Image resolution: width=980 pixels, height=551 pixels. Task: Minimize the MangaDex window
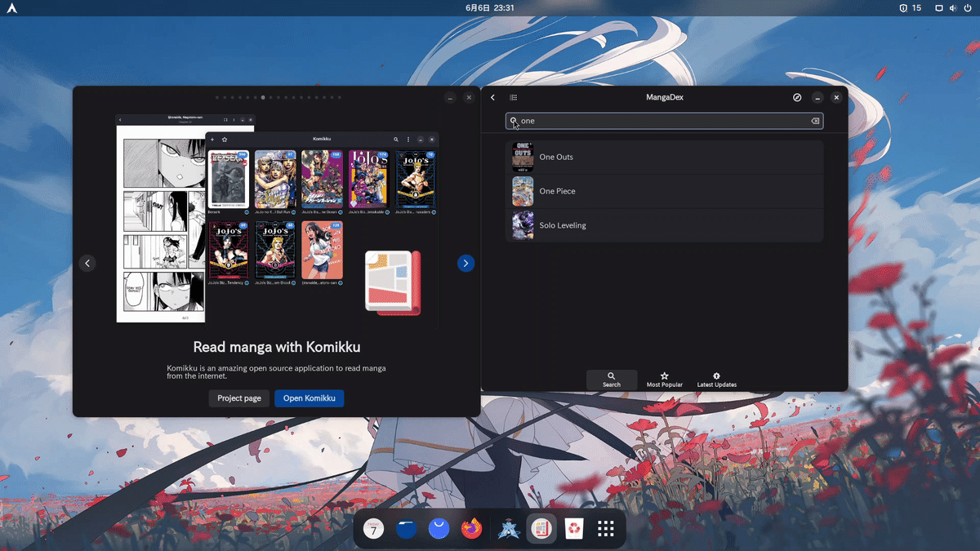click(x=817, y=97)
